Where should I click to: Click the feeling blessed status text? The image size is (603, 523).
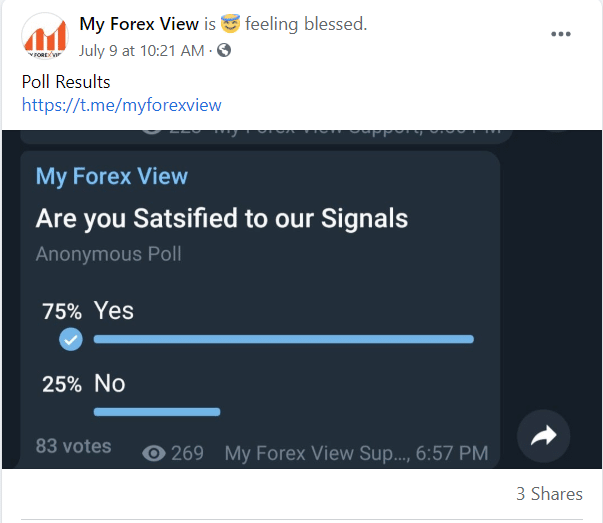(x=306, y=24)
